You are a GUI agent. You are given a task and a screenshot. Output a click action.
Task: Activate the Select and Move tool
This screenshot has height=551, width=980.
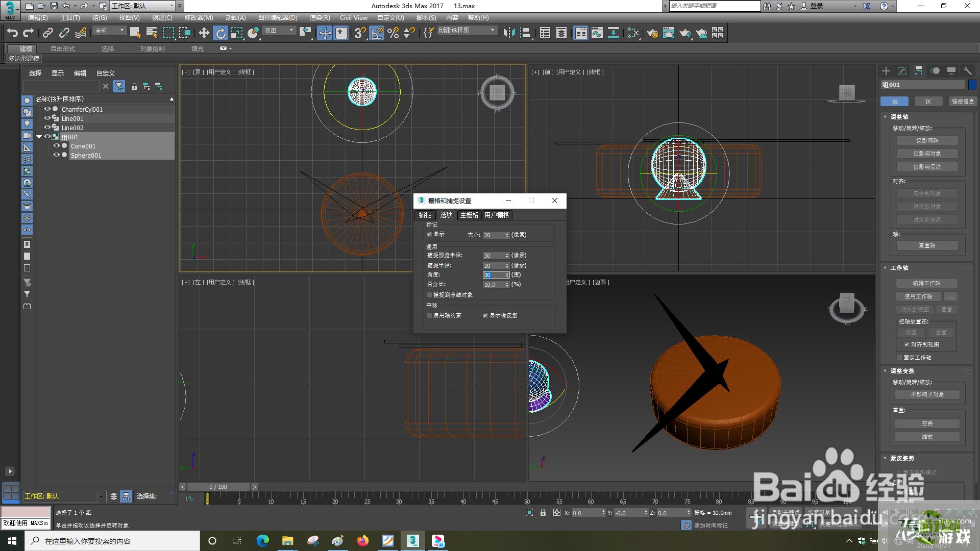(x=204, y=33)
